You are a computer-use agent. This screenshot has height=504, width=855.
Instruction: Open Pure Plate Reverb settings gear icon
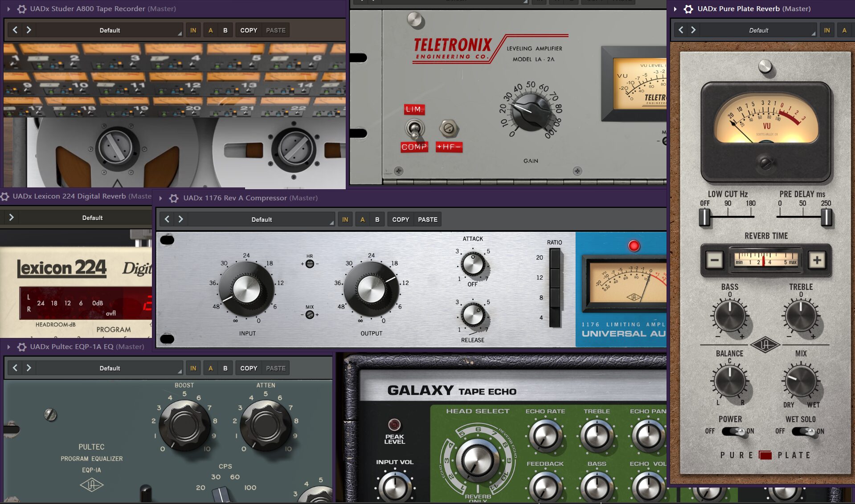click(x=688, y=9)
